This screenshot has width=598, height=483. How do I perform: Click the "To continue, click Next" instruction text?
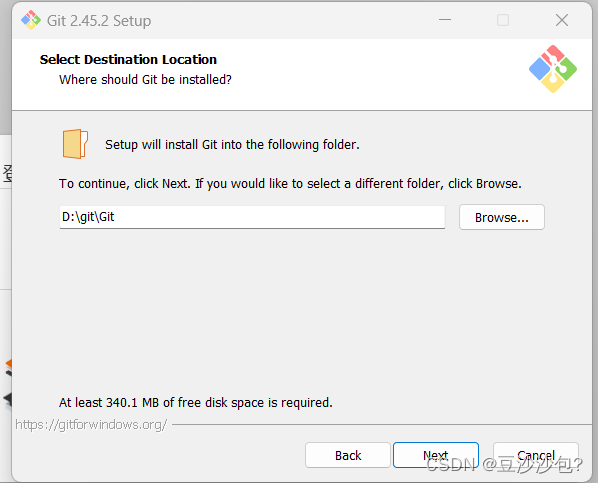click(x=290, y=184)
